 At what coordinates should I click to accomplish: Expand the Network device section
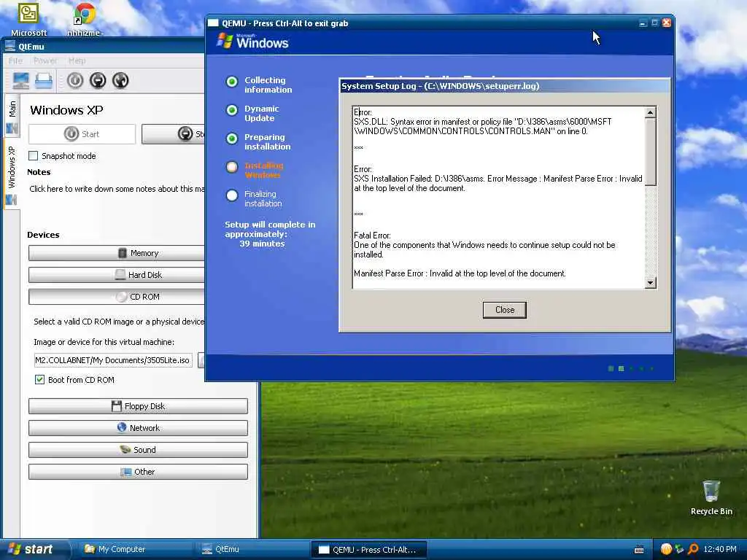pyautogui.click(x=138, y=428)
